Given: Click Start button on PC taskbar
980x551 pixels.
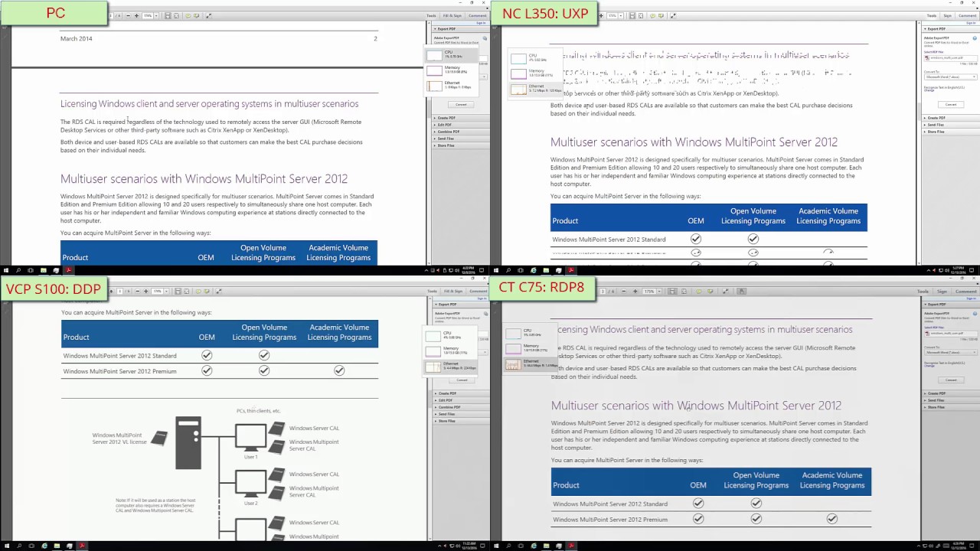Looking at the screenshot, I should tap(6, 270).
